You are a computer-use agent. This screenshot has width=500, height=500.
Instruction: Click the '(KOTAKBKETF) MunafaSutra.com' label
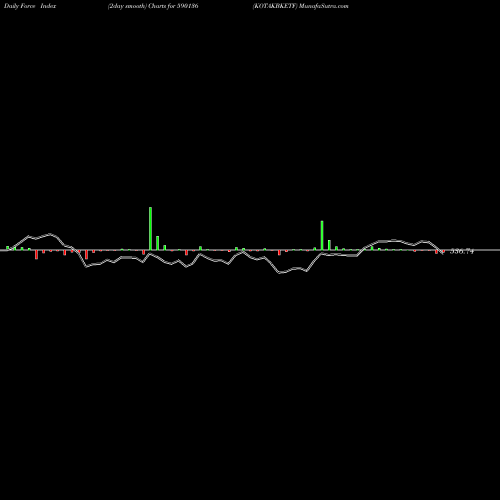click(300, 6)
